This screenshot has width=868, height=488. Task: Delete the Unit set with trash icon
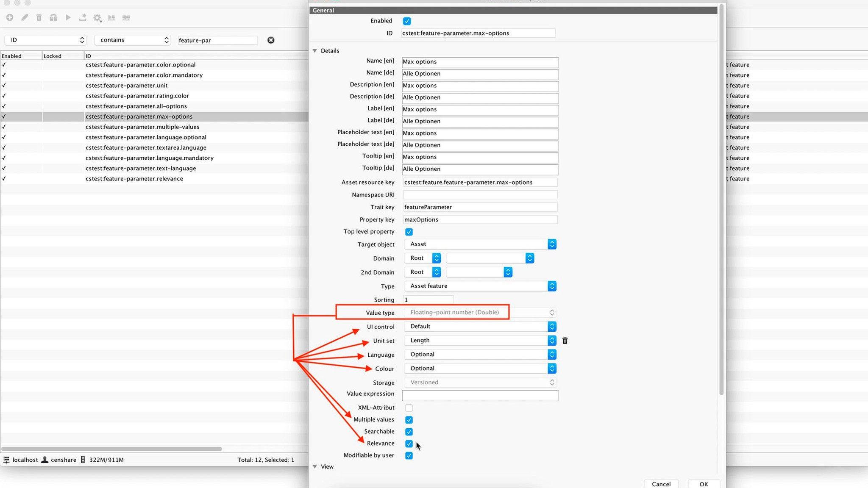coord(565,341)
